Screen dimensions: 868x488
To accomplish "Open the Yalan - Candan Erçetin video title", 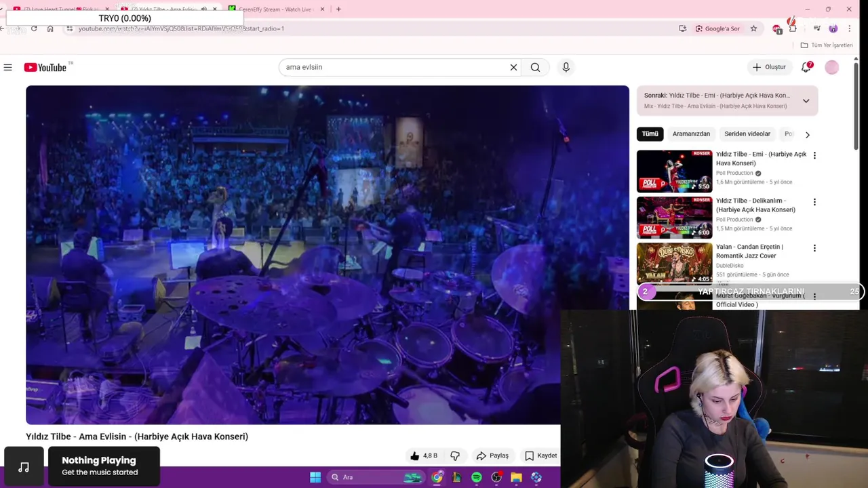I will 749,251.
